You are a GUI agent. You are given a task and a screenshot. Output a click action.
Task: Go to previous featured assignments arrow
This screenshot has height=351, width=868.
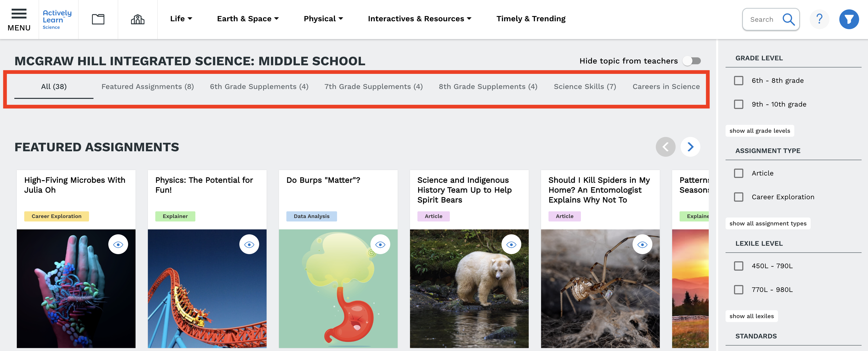click(665, 147)
